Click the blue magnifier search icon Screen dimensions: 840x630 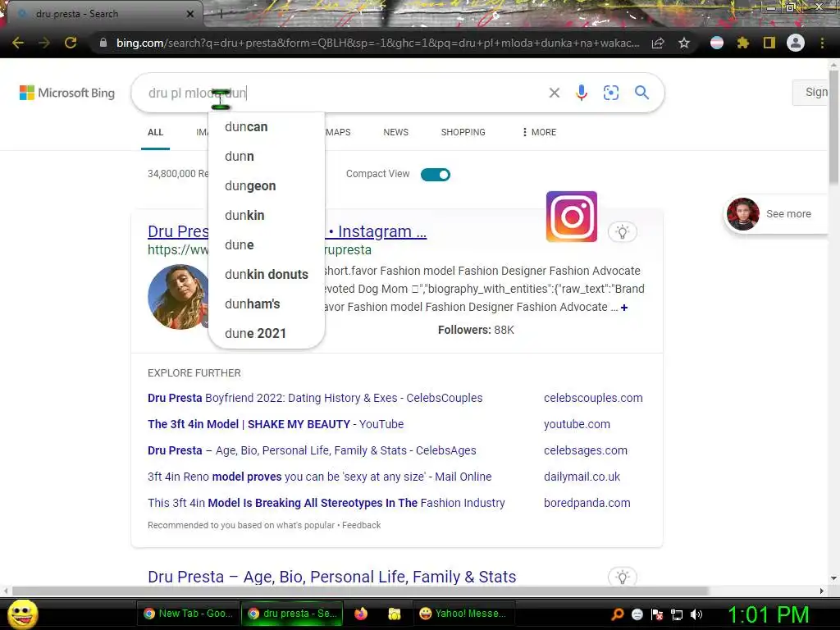641,93
